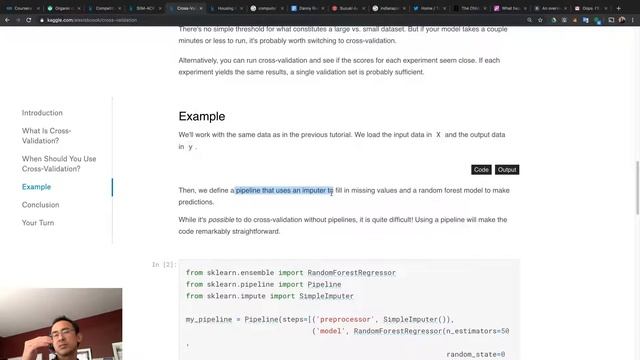This screenshot has height=360, width=640.
Task: Show the hidden cell's Output
Action: click(507, 170)
